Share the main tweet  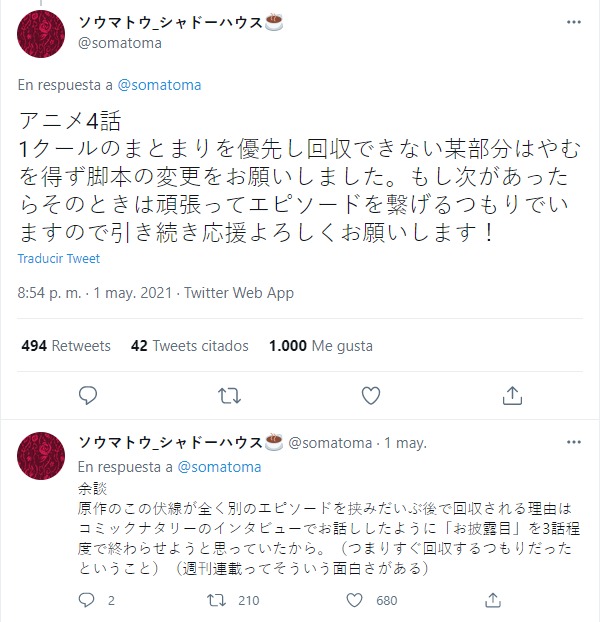(x=512, y=396)
